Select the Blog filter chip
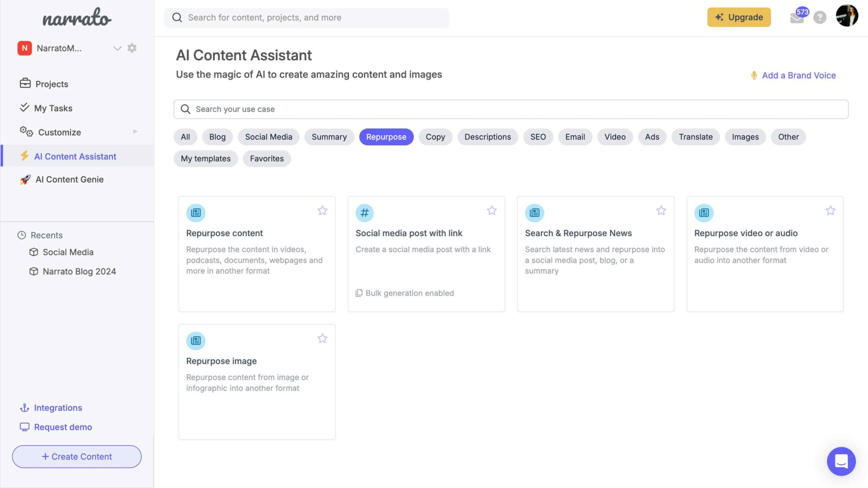The width and height of the screenshot is (868, 488). (217, 137)
